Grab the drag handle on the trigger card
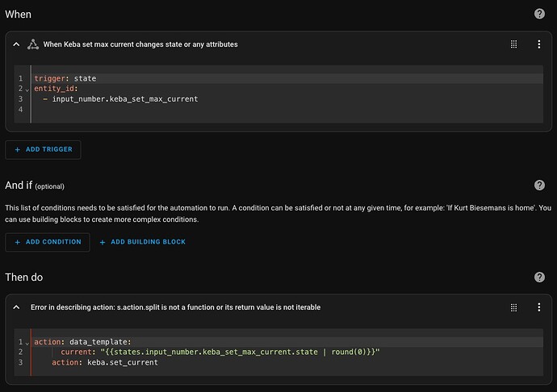The width and height of the screenshot is (557, 392). pos(513,44)
